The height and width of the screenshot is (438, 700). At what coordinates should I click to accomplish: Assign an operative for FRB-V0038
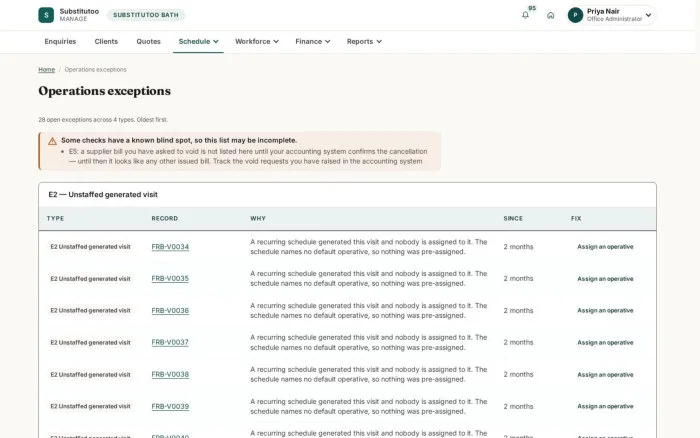point(605,375)
